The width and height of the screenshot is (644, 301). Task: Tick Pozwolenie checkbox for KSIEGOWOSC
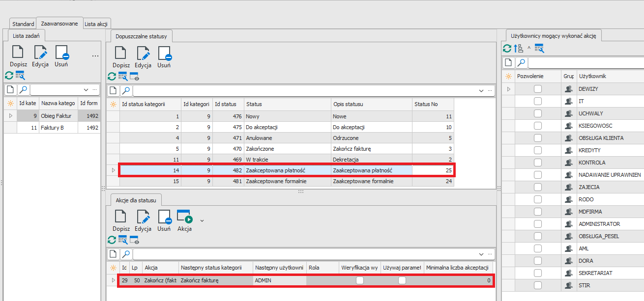[x=538, y=126]
